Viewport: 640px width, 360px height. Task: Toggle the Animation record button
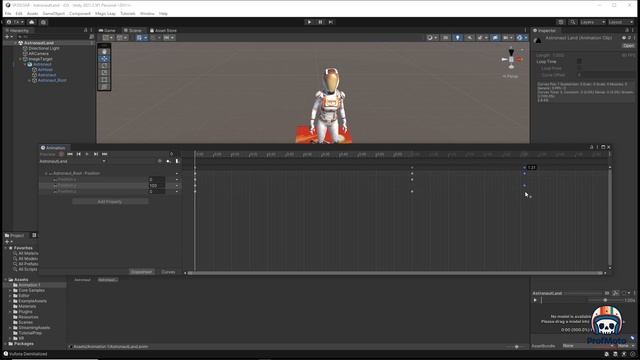click(x=61, y=154)
